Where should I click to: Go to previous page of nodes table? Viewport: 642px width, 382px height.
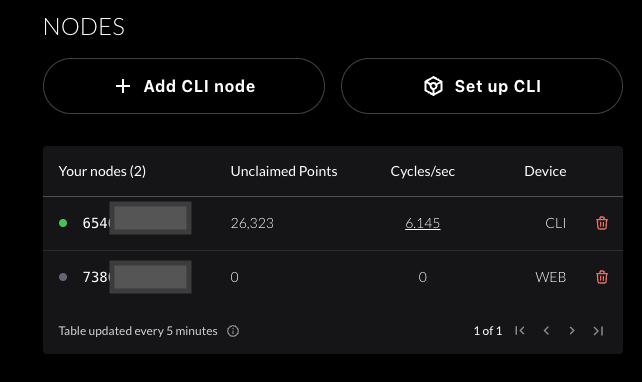[546, 330]
